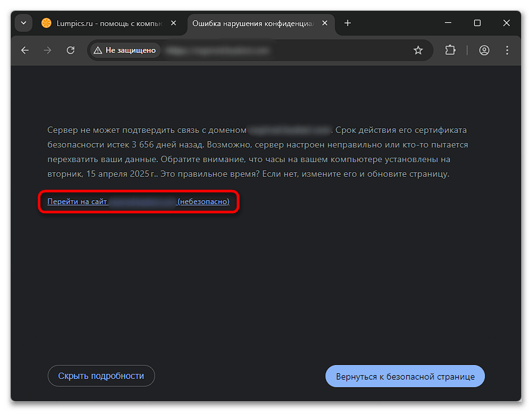
Task: Click the forward navigation arrow
Action: (48, 51)
